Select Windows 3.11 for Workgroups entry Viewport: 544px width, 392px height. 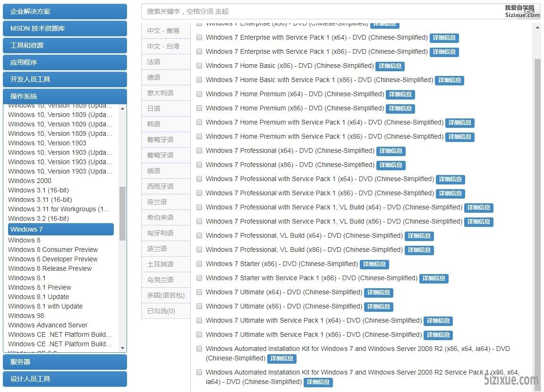click(59, 209)
